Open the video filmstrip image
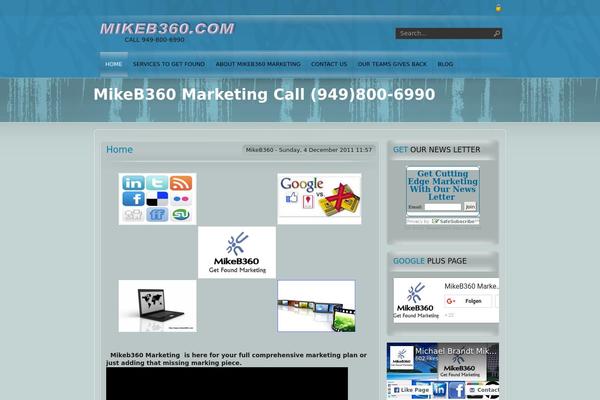The height and width of the screenshot is (400, 600). (x=316, y=306)
